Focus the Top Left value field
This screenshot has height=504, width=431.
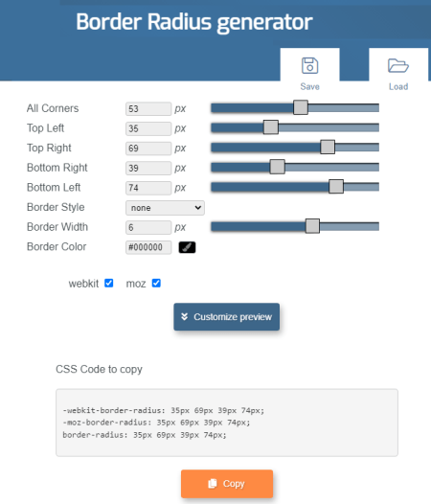tap(148, 128)
